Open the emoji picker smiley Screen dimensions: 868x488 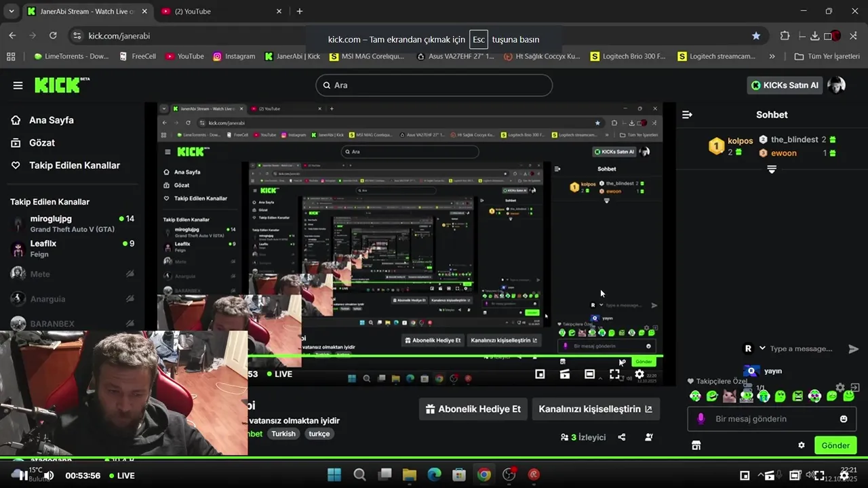[x=844, y=419]
